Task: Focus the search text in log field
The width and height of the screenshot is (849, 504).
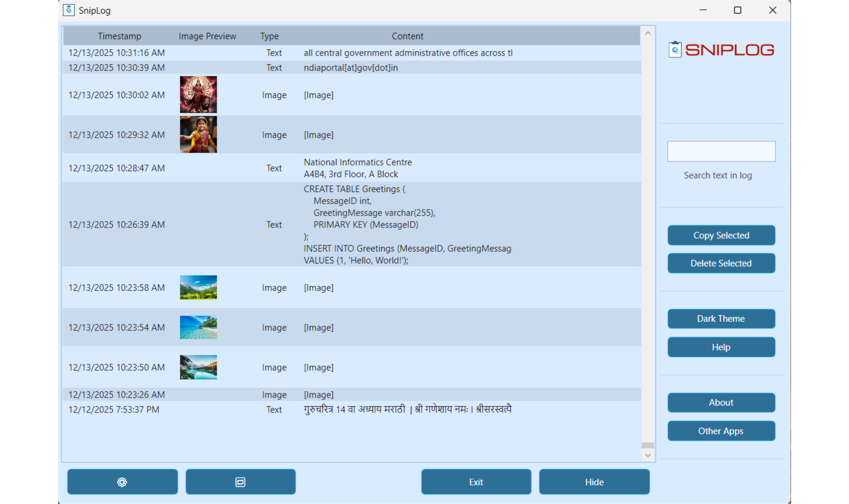Action: tap(721, 151)
